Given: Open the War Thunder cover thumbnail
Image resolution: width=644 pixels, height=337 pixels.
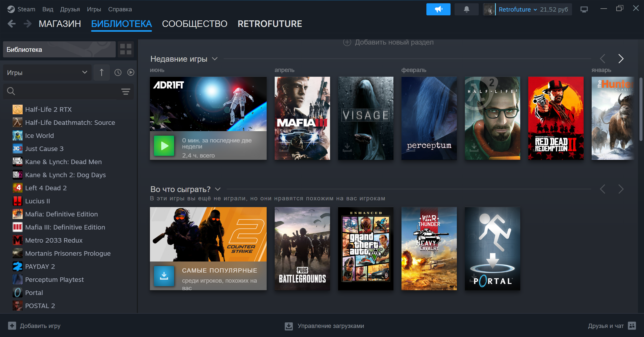Looking at the screenshot, I should 429,249.
